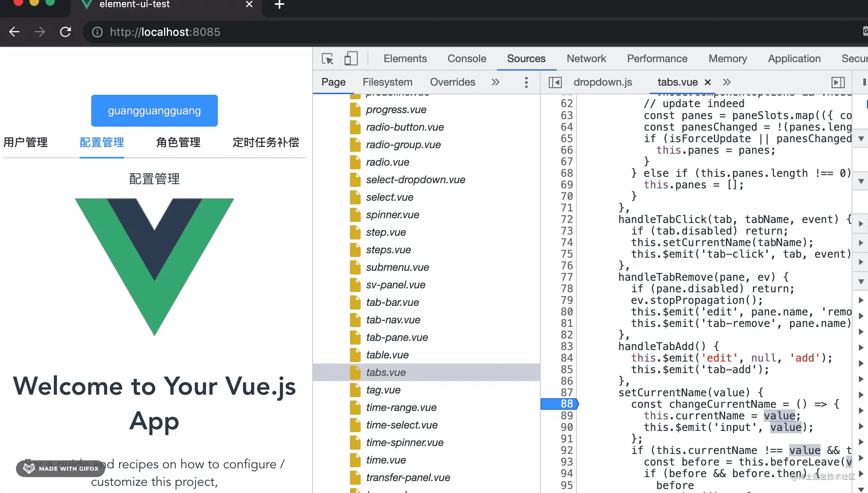Close the tabs.vue editor tab
Screen dimensions: 868x493
click(708, 82)
